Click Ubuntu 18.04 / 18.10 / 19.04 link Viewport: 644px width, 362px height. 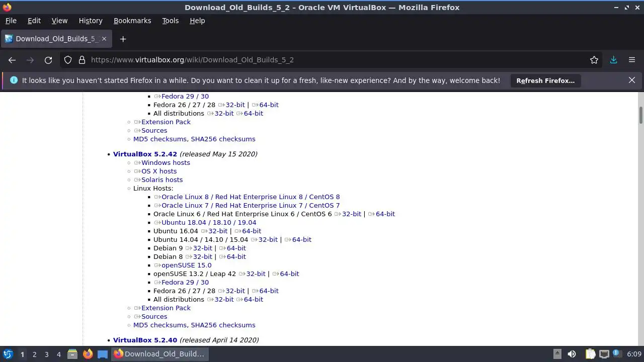click(205, 222)
